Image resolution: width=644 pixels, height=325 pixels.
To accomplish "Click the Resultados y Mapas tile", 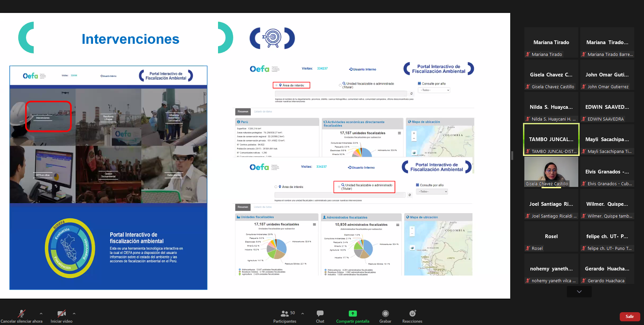I will (108, 117).
